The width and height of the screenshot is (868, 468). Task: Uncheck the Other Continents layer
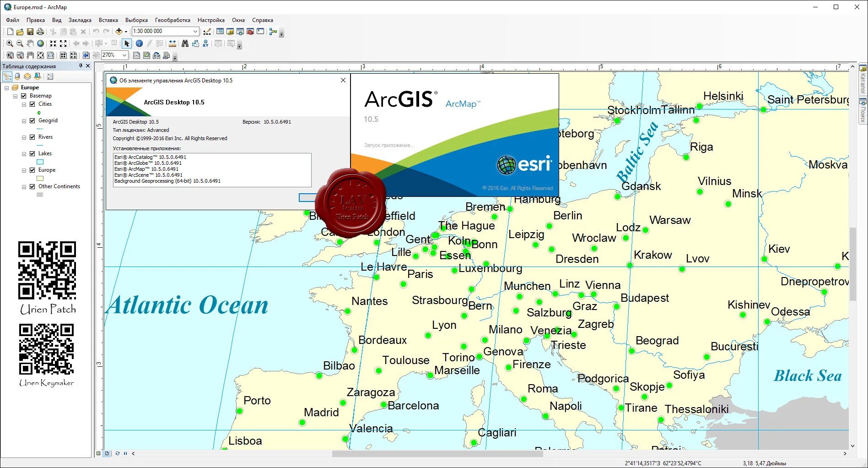tap(32, 187)
